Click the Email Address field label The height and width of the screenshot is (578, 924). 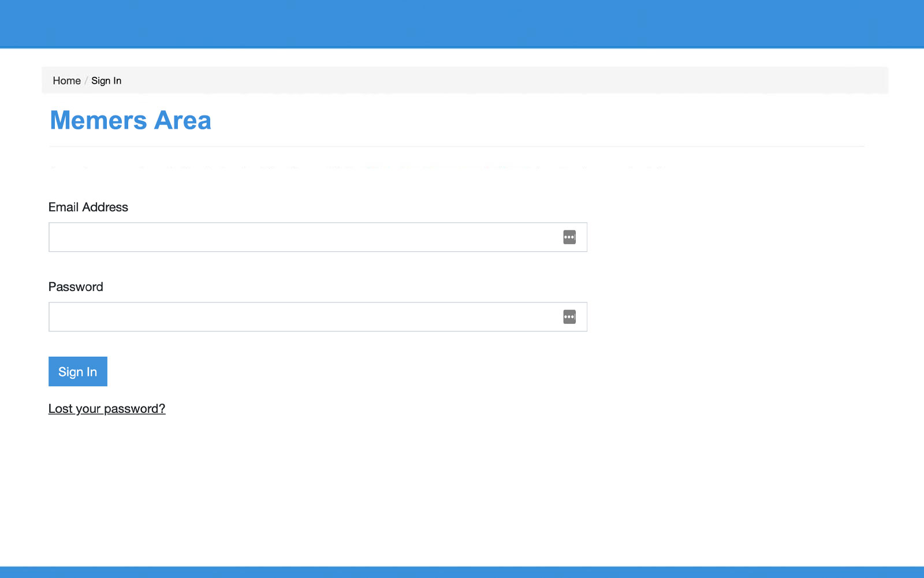pos(88,207)
